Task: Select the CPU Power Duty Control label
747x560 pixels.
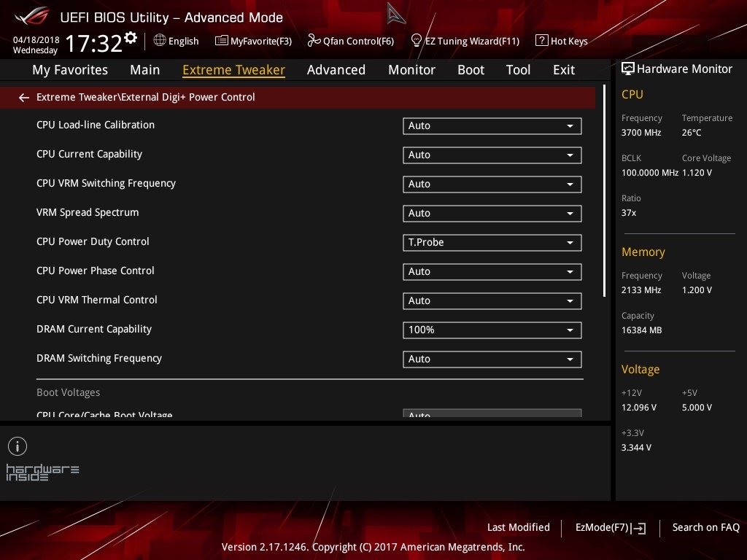Action: pyautogui.click(x=93, y=241)
